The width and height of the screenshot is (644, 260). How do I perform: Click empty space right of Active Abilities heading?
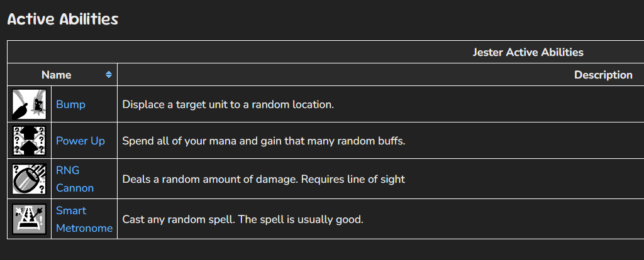[x=370, y=19]
